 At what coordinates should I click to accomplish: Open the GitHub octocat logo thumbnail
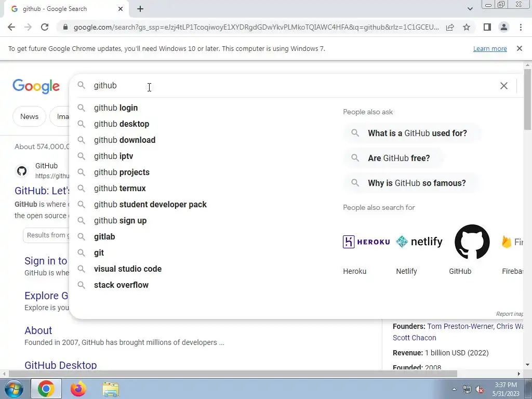(x=472, y=242)
